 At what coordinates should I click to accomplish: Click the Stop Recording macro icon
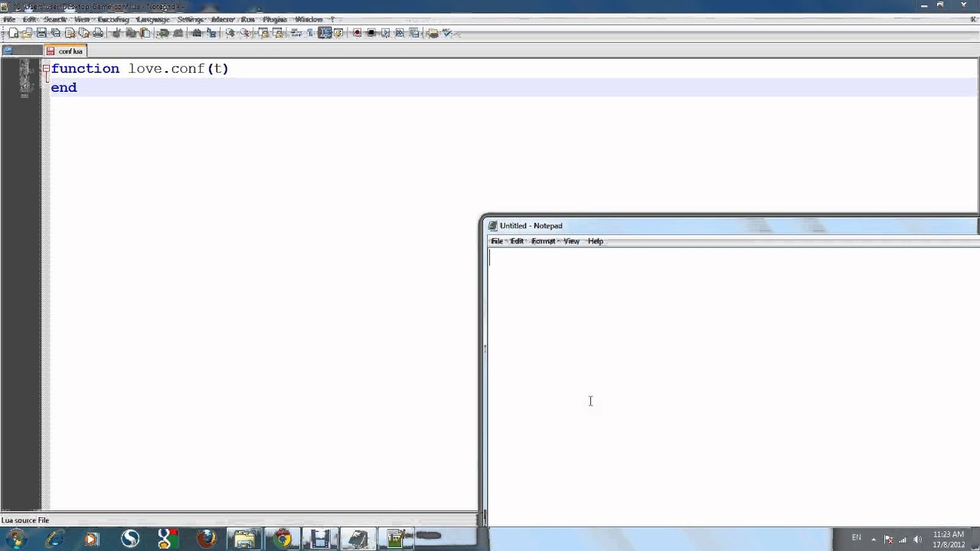click(371, 33)
